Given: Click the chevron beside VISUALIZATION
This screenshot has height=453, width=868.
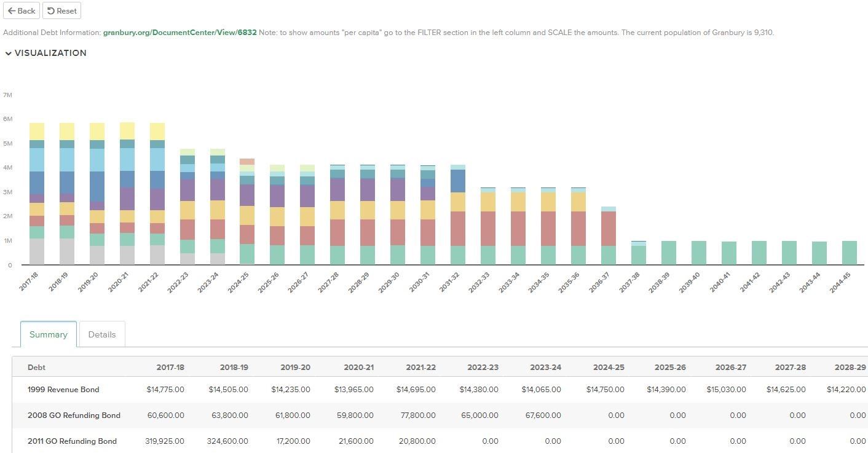Looking at the screenshot, I should click(x=8, y=53).
